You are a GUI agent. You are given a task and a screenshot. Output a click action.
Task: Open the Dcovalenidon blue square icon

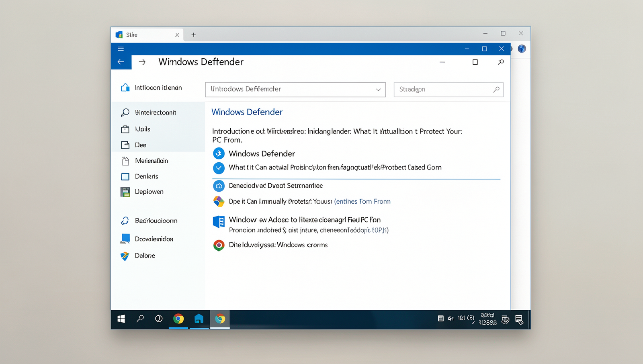tap(125, 239)
